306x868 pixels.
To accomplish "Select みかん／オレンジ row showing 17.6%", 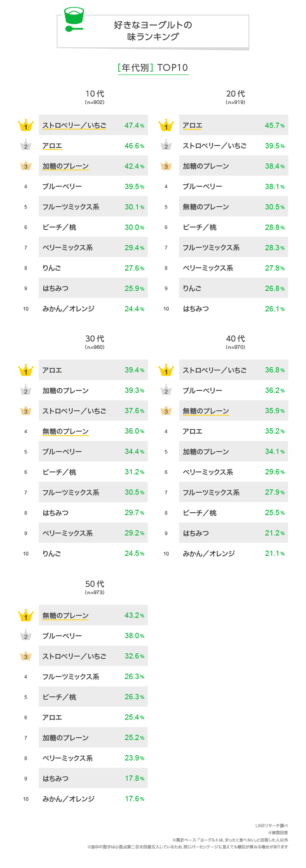I will [x=93, y=799].
